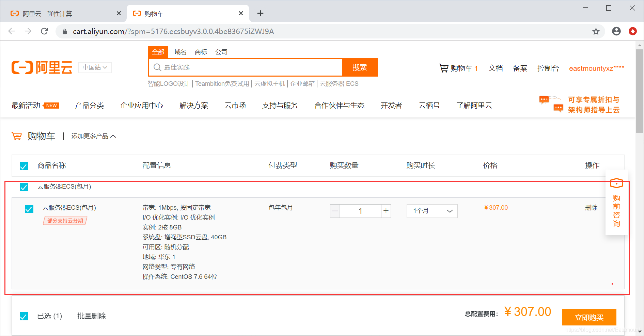Click 云服务器 ECS suggestion link

point(339,84)
